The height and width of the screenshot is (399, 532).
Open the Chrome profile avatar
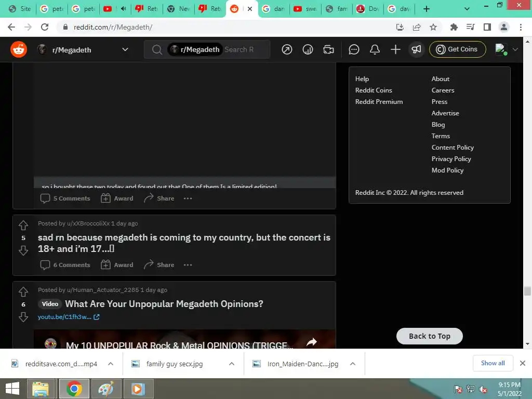pos(504,27)
